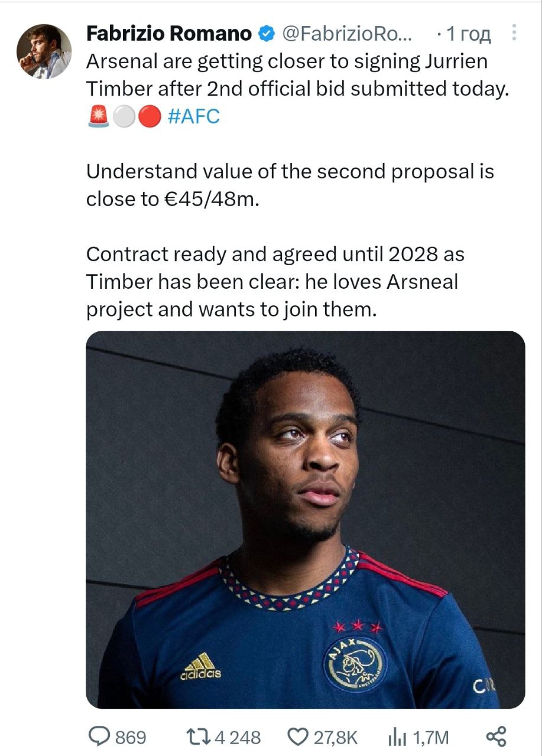Open the view analytics bar-chart icon
The image size is (542, 756).
[x=395, y=737]
